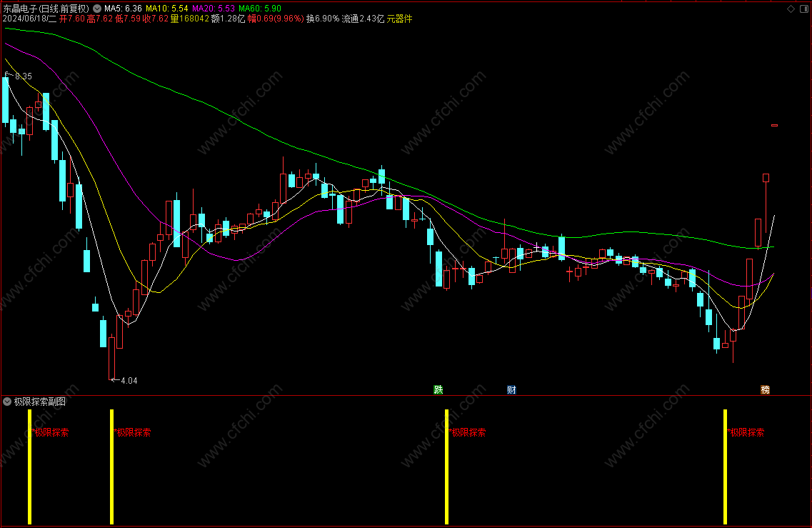Click the 极限探索副图 sub-chart label
Screen dimensions: 812x528
point(40,402)
